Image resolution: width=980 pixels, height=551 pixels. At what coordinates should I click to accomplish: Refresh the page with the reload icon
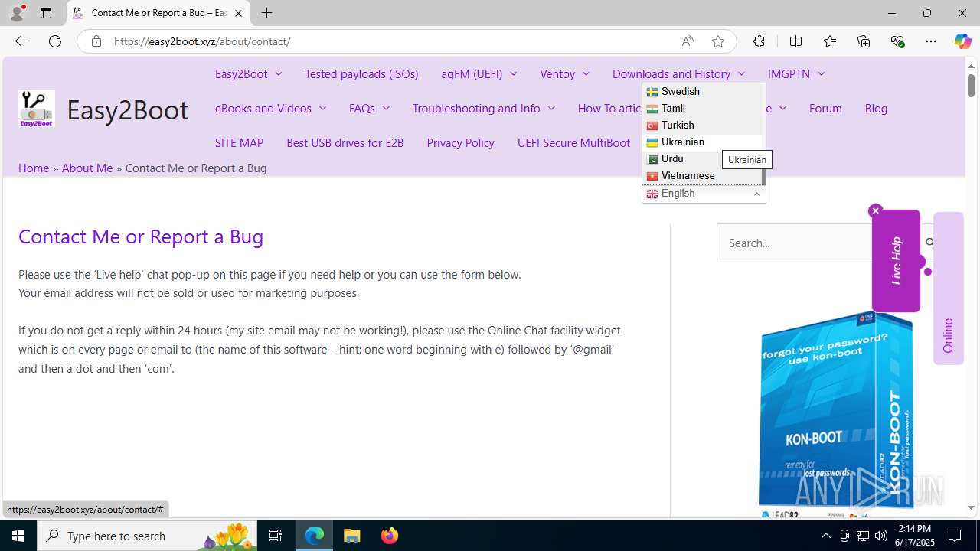(x=55, y=41)
